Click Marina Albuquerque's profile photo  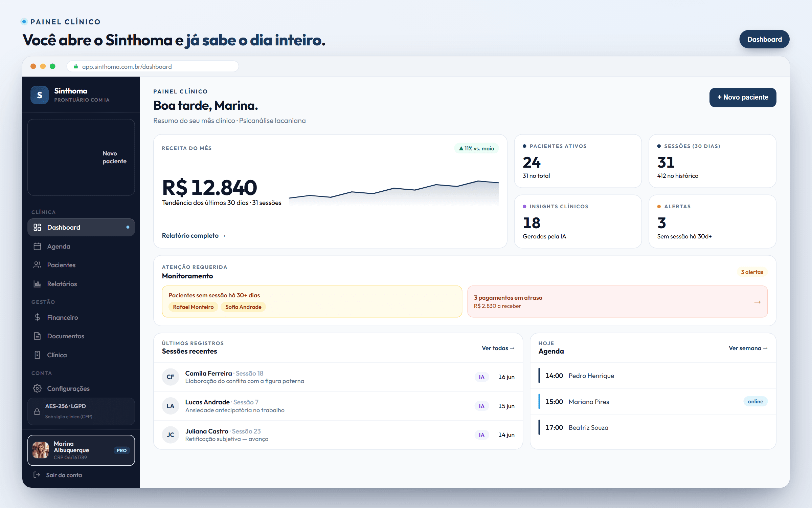point(41,450)
